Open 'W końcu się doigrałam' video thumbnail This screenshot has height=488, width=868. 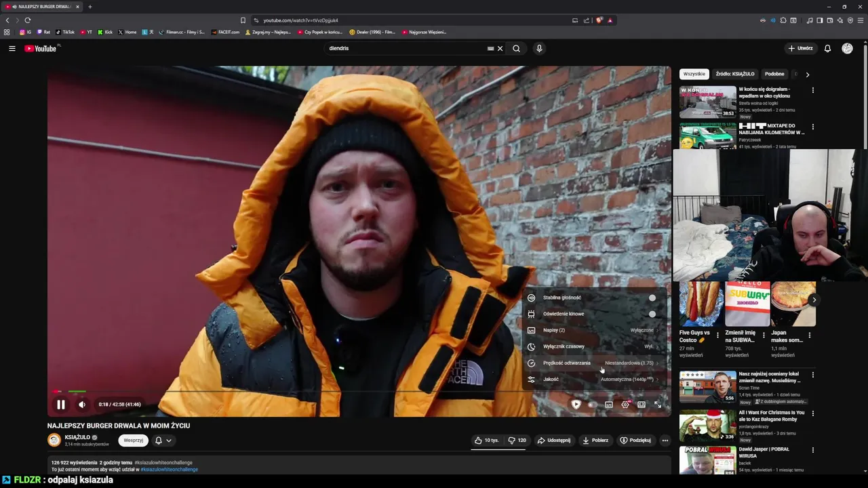[x=707, y=102]
